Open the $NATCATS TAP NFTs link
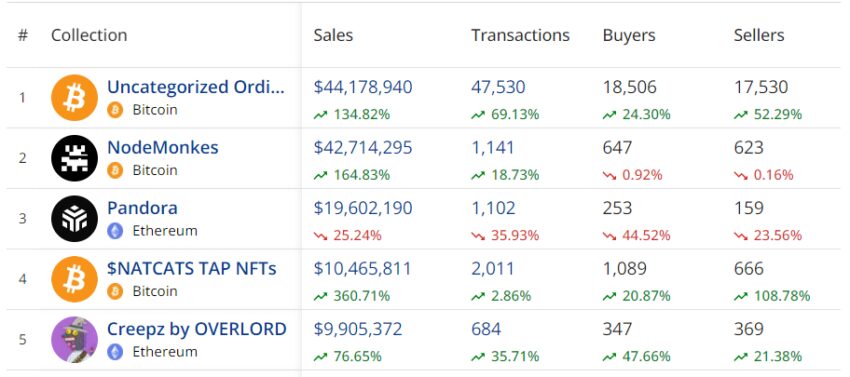 click(x=191, y=268)
